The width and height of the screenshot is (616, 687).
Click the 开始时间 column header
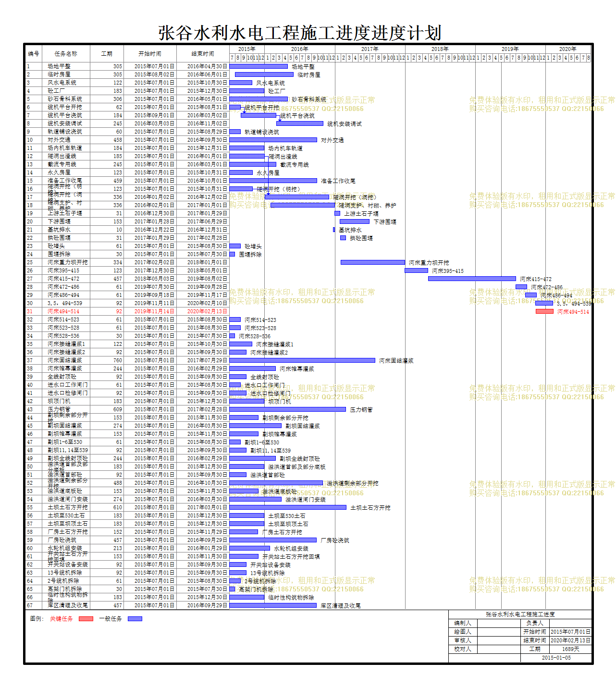pos(150,54)
